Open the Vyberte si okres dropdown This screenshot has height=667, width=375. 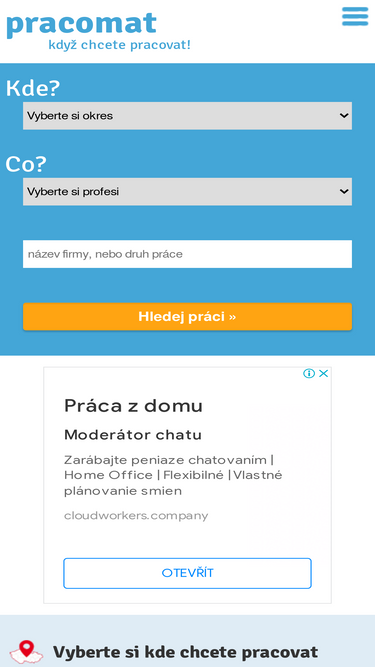[x=187, y=116]
